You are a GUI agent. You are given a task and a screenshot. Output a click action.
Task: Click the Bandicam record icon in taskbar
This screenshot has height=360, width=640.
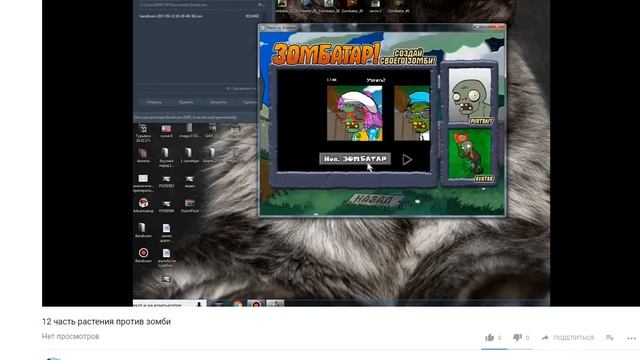[256, 304]
